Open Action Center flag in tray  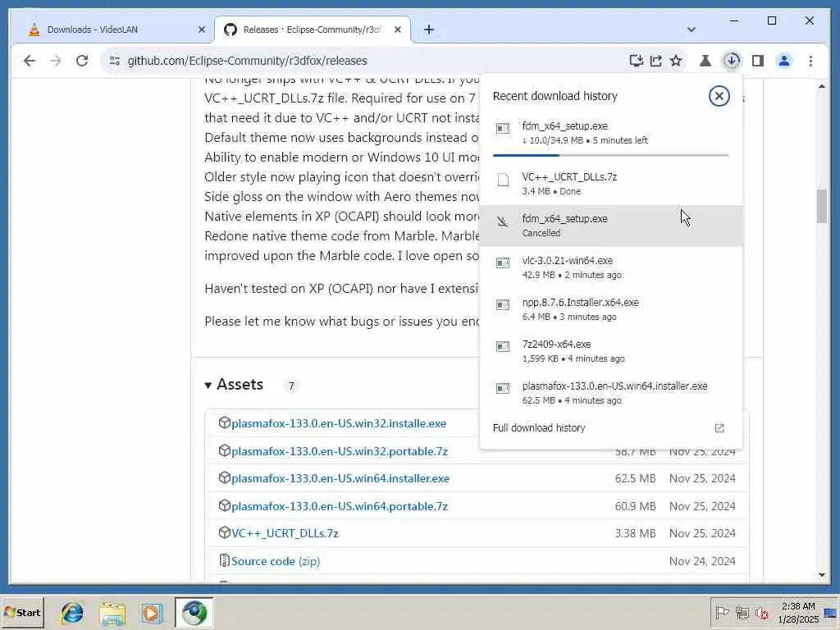click(722, 613)
